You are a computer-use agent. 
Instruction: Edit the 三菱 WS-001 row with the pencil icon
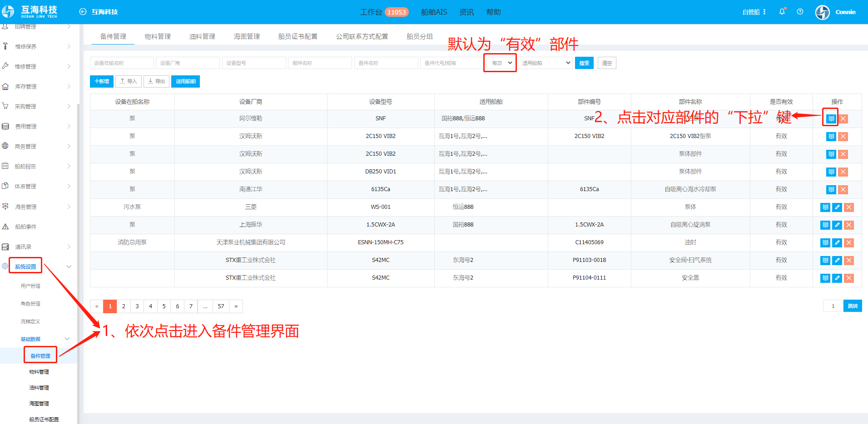coord(837,207)
